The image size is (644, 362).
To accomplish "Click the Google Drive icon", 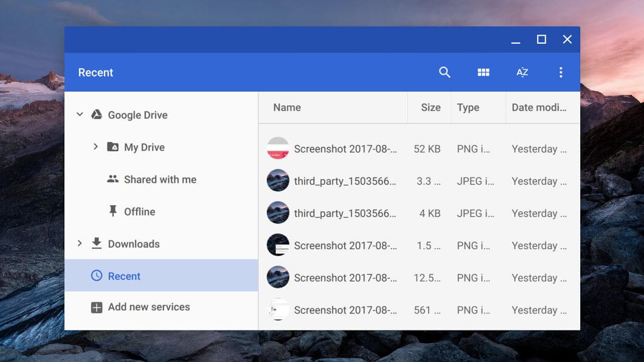I will click(97, 115).
